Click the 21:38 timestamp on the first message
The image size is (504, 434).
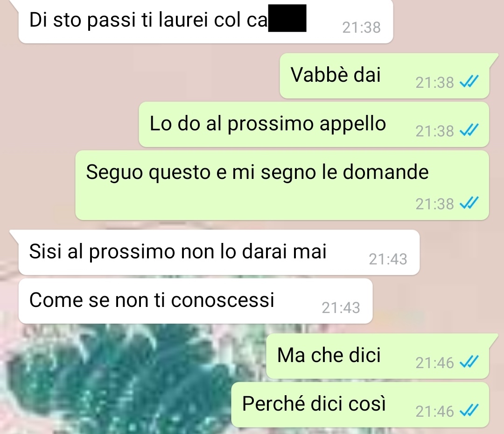pos(361,28)
